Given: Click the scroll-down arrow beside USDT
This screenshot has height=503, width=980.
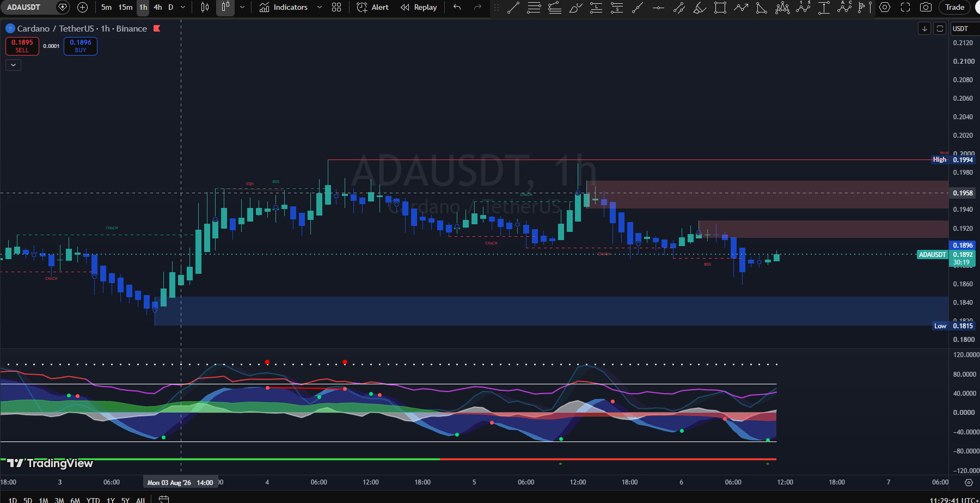Looking at the screenshot, I should coord(924,28).
